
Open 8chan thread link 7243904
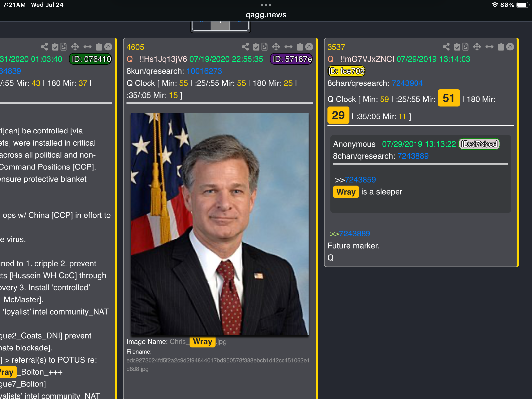click(407, 83)
